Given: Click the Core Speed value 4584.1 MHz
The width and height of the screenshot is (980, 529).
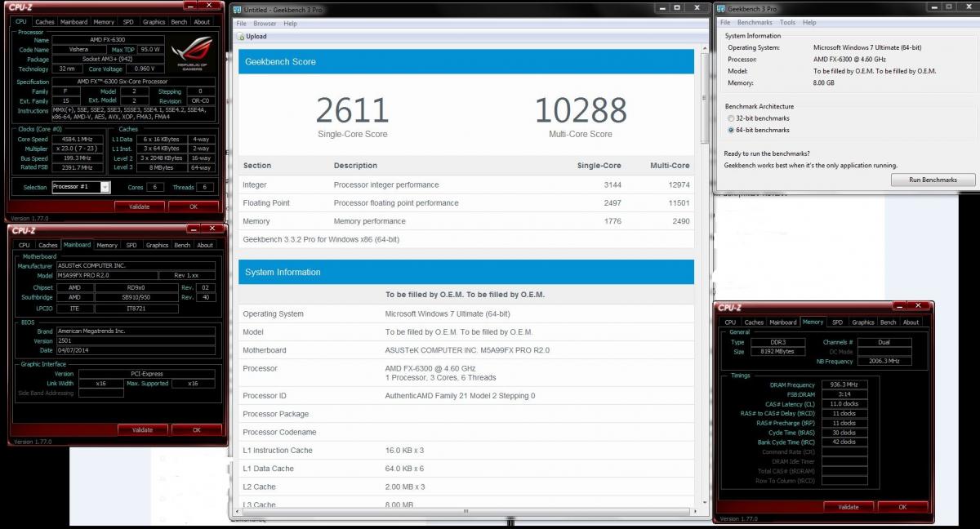Looking at the screenshot, I should 79,140.
